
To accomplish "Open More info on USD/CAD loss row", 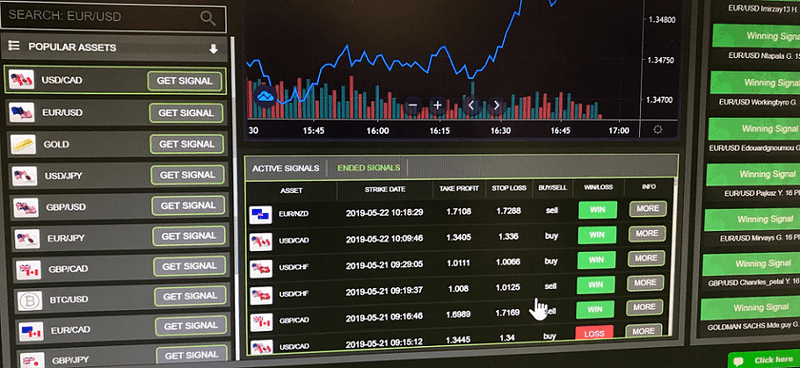I will click(x=643, y=331).
